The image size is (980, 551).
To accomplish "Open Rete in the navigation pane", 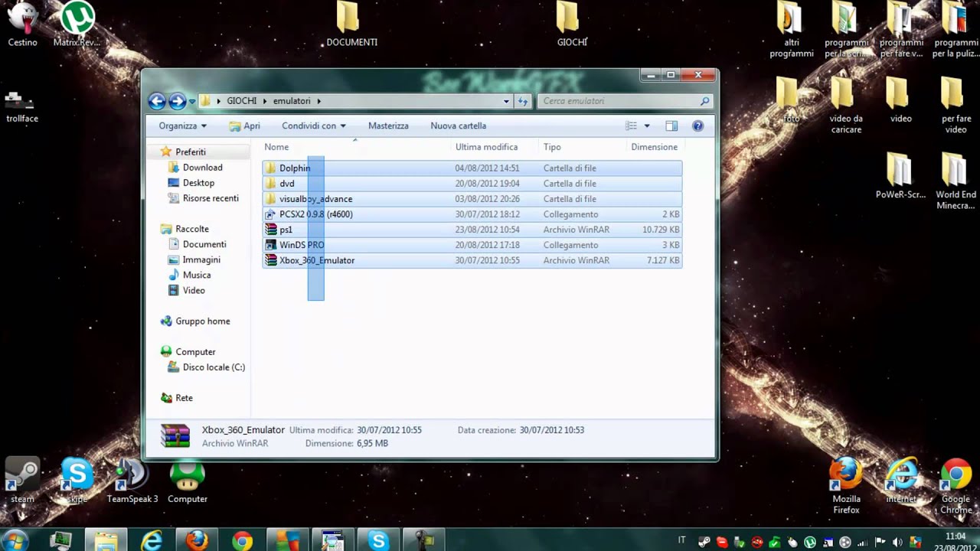I will (184, 398).
